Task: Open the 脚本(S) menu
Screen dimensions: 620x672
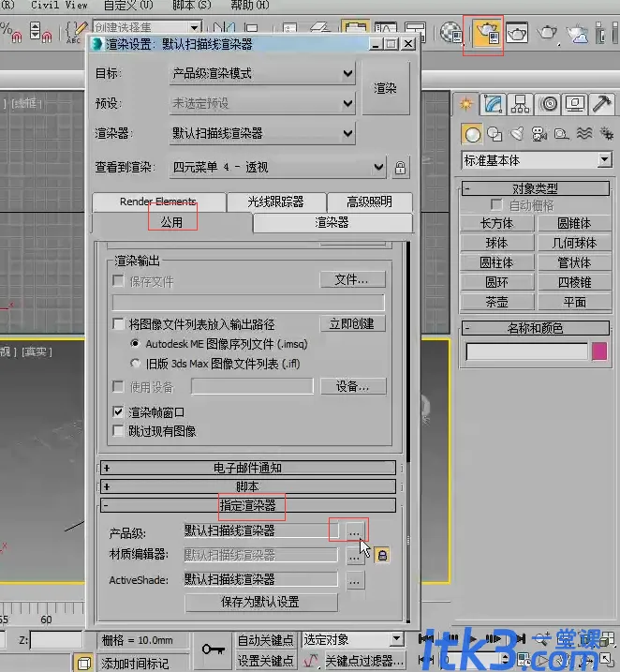Action: click(x=192, y=6)
